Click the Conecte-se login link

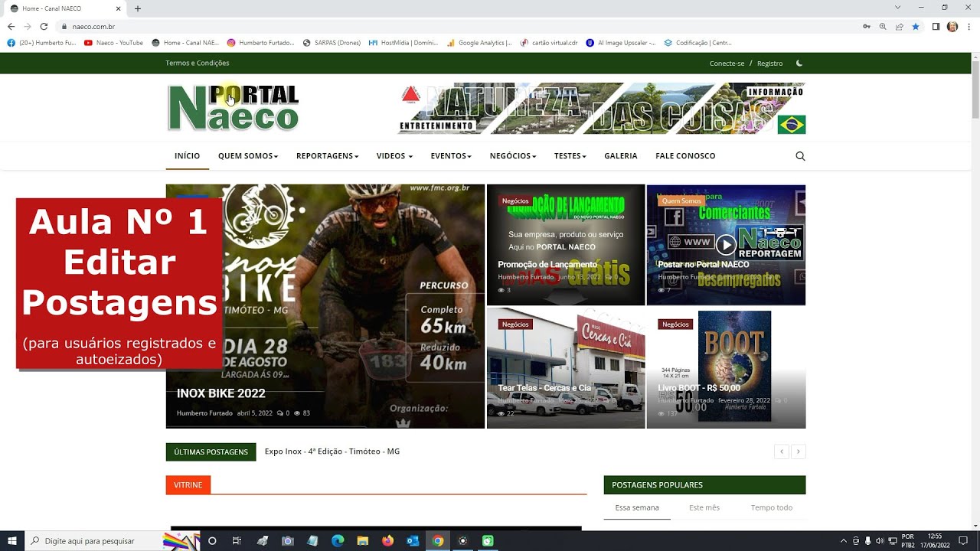click(727, 63)
